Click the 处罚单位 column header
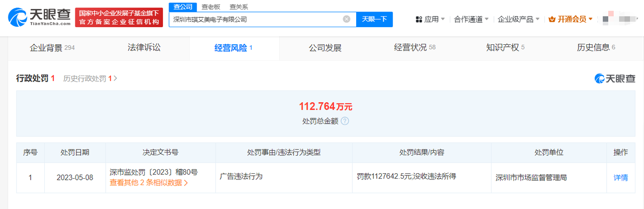The image size is (644, 209). click(549, 153)
